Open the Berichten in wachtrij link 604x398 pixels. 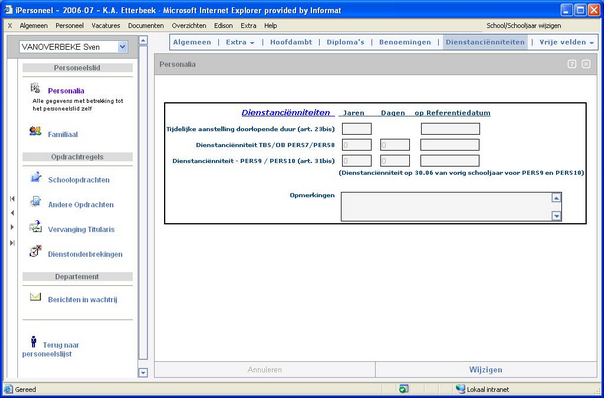point(82,300)
